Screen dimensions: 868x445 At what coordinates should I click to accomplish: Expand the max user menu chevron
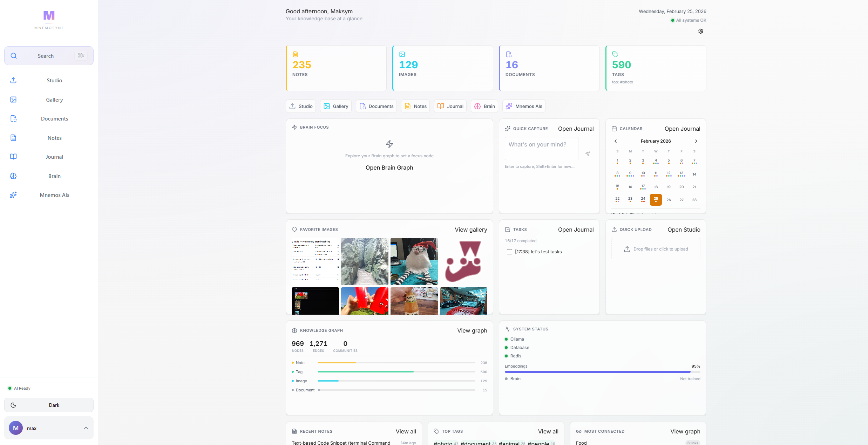coord(86,428)
